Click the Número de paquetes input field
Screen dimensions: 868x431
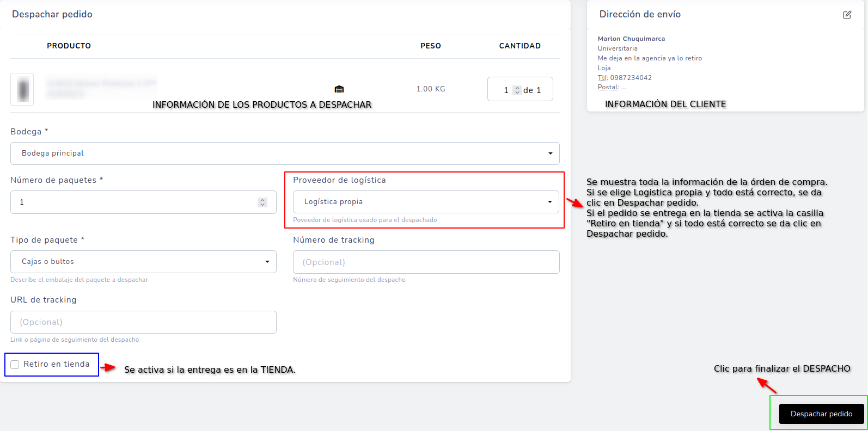click(x=143, y=202)
